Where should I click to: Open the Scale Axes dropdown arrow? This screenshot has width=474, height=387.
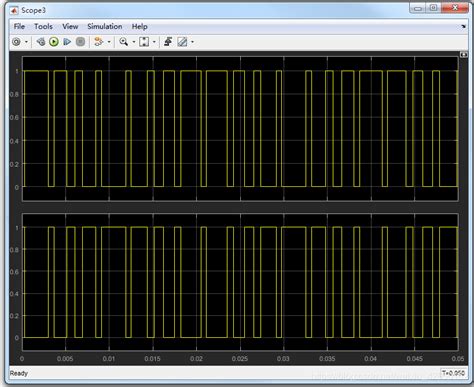click(154, 42)
